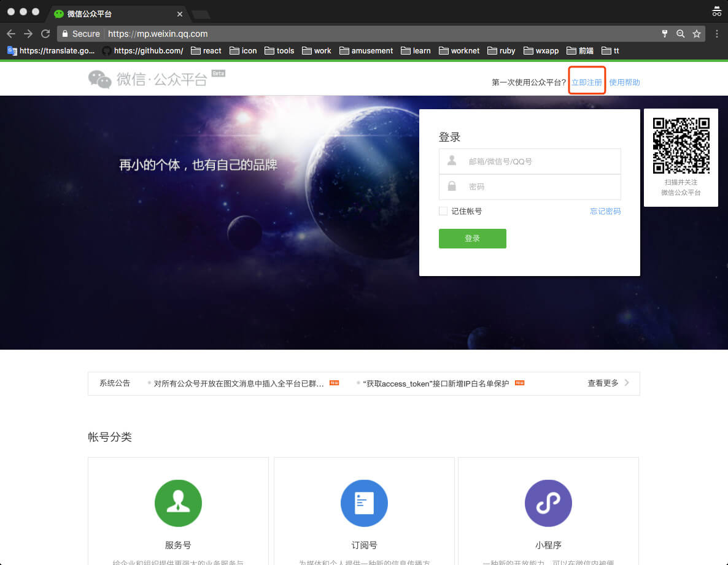Enable the 记住帐号 remember account checkbox
Image resolution: width=728 pixels, height=565 pixels.
pyautogui.click(x=443, y=211)
